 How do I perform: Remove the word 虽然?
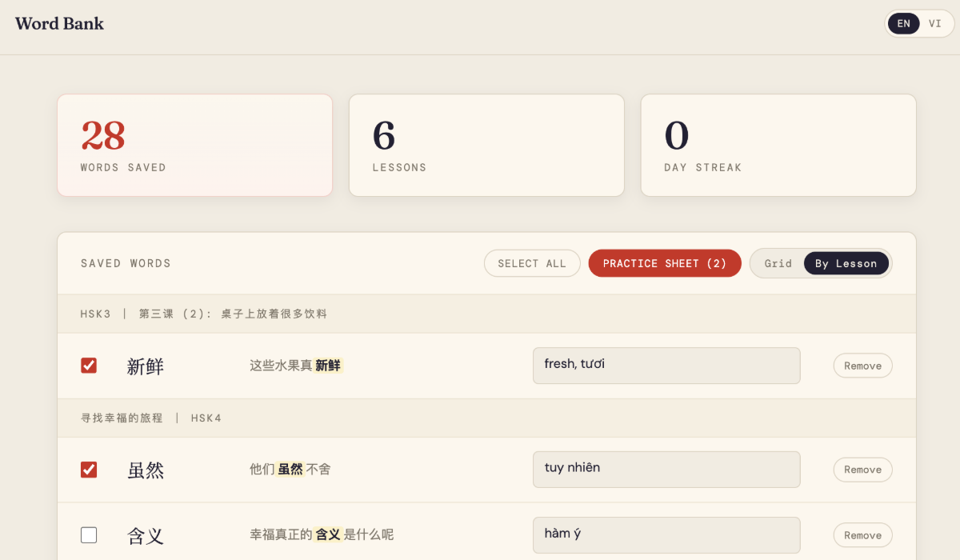862,470
